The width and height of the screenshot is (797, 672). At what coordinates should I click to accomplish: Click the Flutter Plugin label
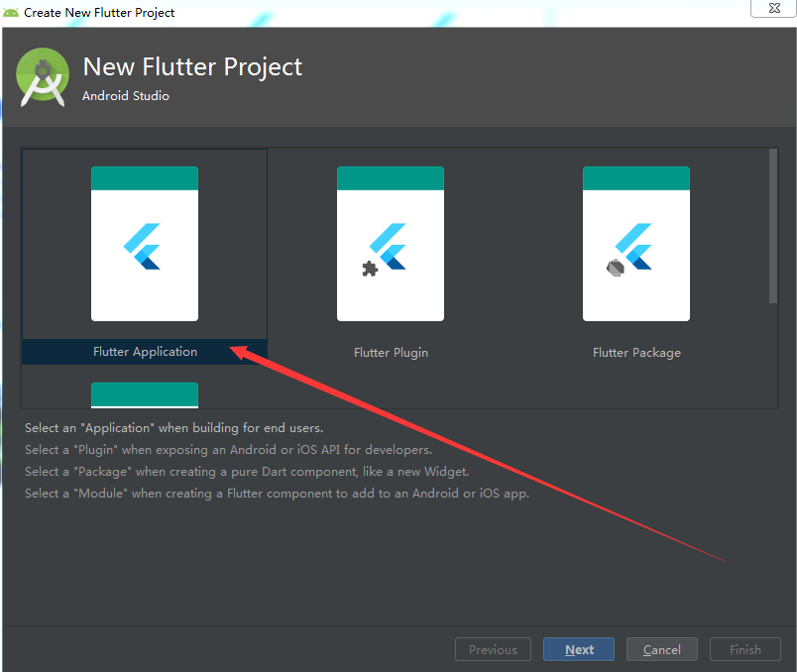(x=391, y=353)
